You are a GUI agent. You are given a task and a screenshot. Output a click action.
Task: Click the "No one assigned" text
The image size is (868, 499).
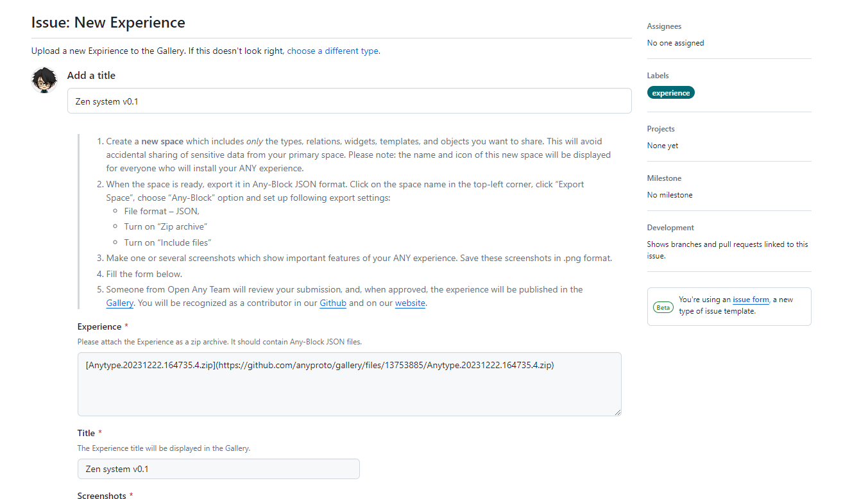(676, 43)
